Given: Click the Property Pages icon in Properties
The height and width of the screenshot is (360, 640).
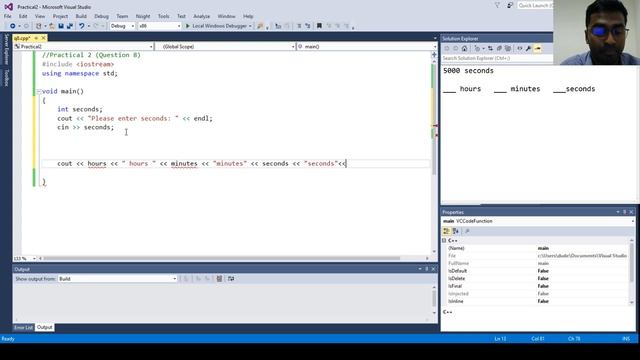Looking at the screenshot, I should click(x=467, y=231).
